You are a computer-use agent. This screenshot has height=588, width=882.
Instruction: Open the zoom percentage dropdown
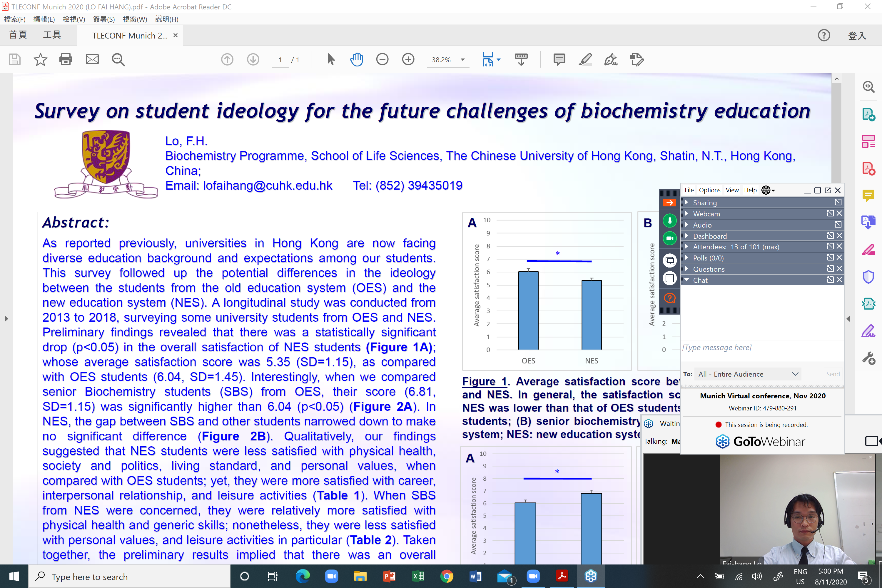[x=463, y=60]
